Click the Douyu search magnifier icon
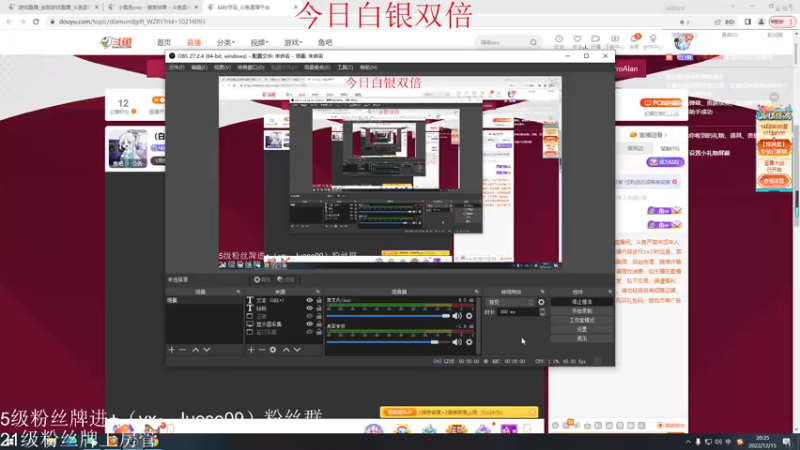The height and width of the screenshot is (450, 800). pos(533,42)
